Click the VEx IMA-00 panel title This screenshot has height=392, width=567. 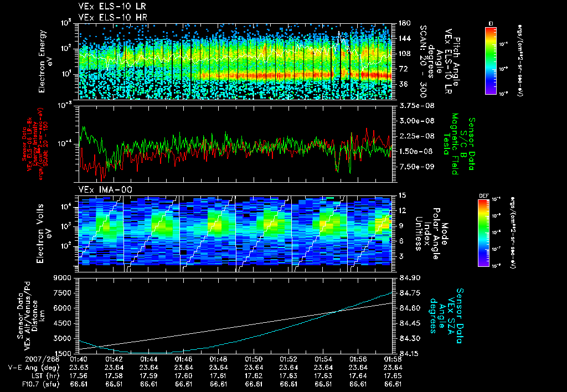point(106,190)
